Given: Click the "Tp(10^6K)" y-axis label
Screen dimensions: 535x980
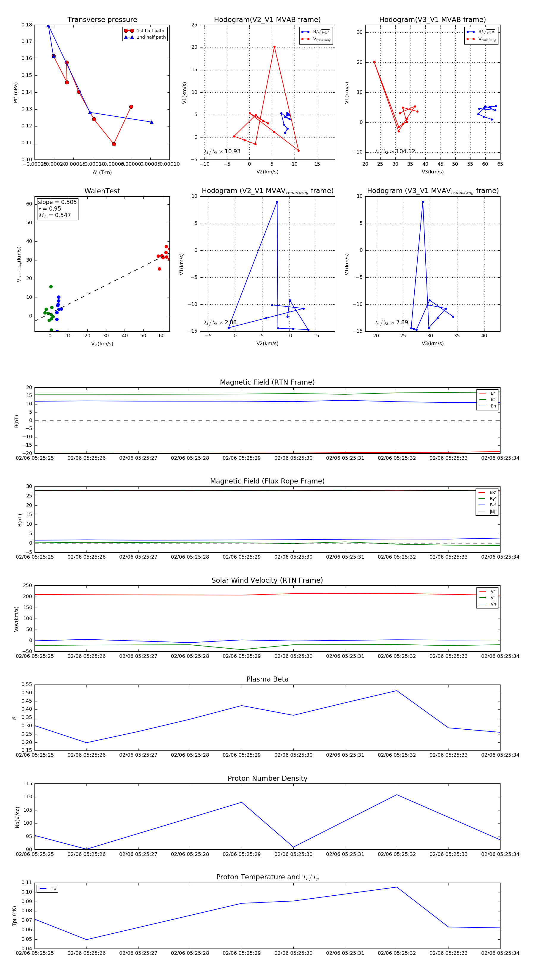Looking at the screenshot, I should coord(15,916).
